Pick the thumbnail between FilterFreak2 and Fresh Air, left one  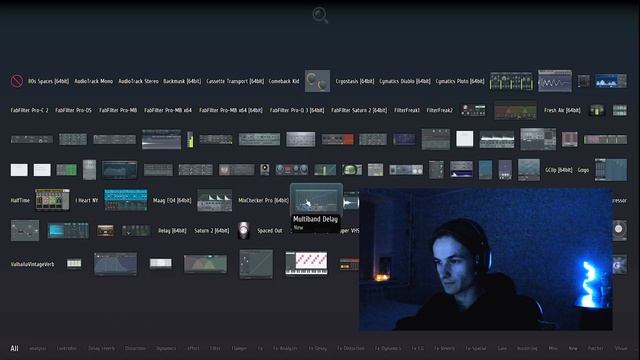click(x=473, y=110)
